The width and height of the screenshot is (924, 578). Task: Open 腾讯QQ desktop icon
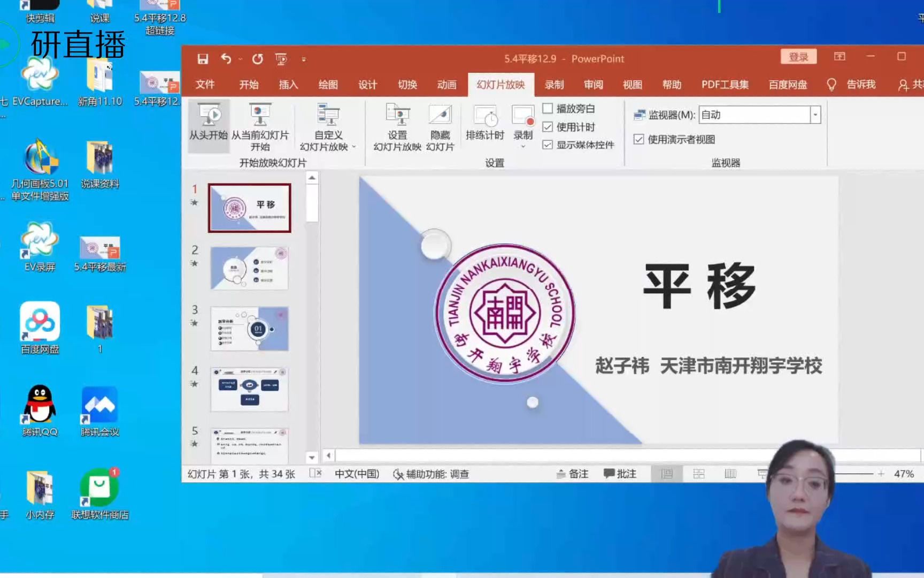[x=40, y=410]
